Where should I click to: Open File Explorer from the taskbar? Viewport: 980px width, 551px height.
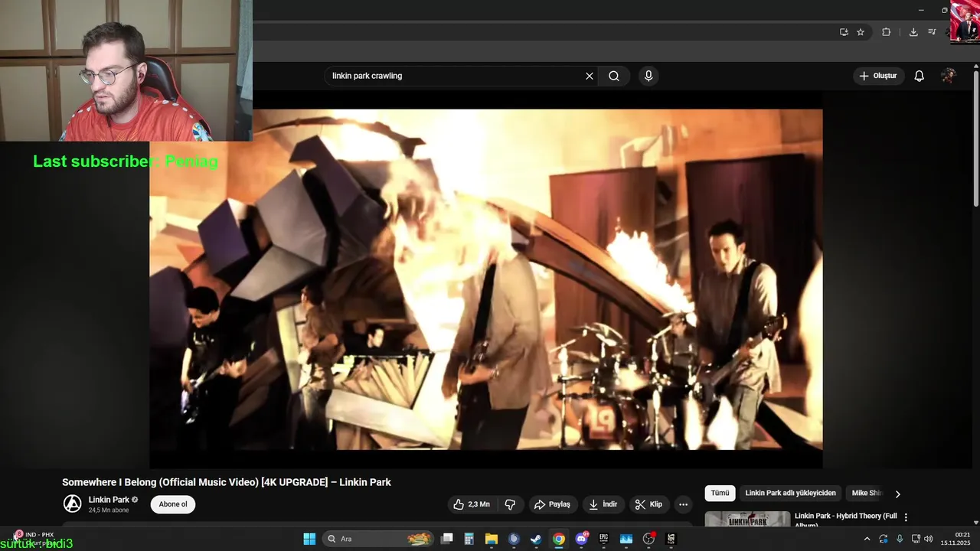[492, 539]
